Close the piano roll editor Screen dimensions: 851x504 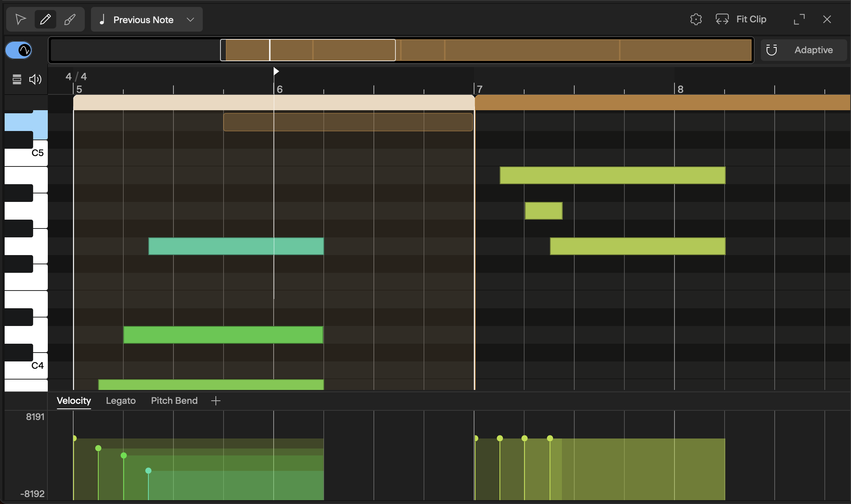click(x=827, y=19)
